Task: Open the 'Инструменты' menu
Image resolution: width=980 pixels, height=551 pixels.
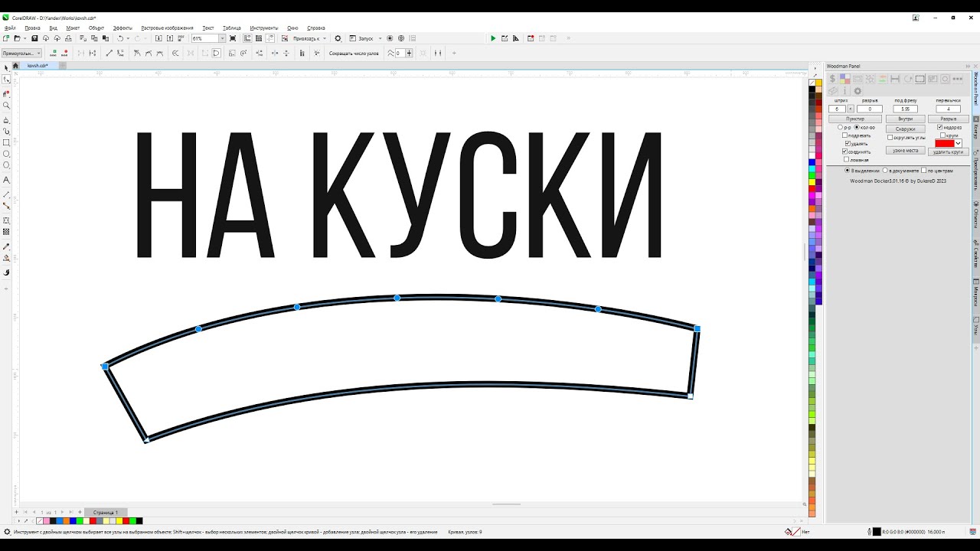Action: (263, 28)
